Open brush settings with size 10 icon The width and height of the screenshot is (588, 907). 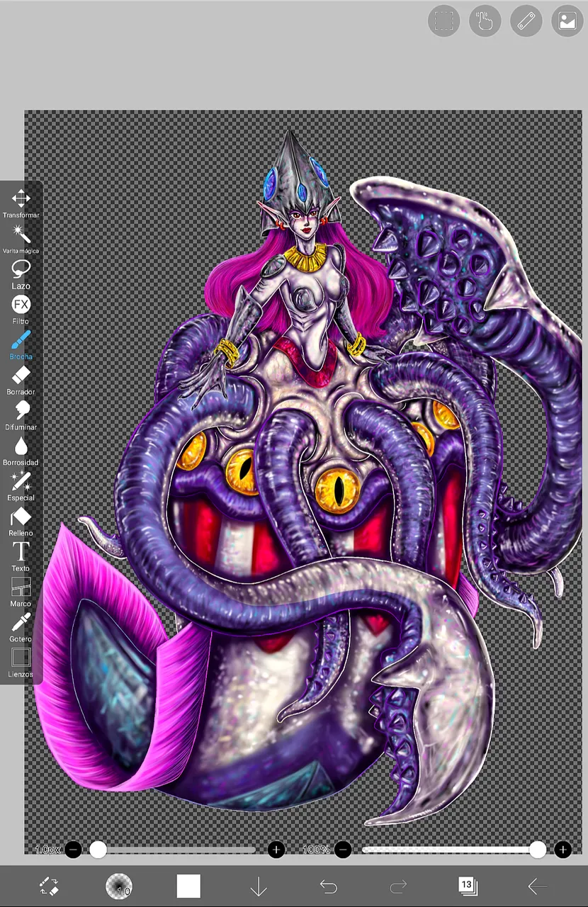118,886
